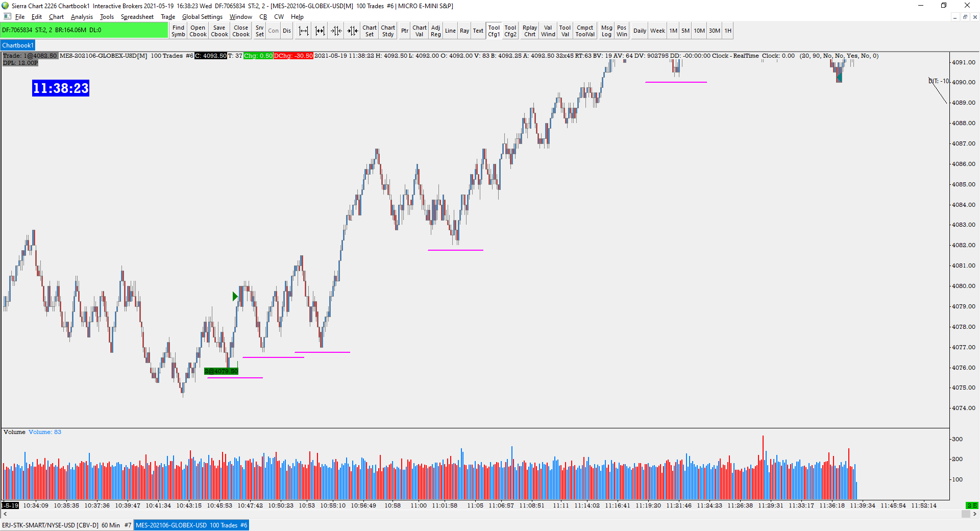Click the green 2@4079.50 order label
The width and height of the screenshot is (980, 531).
click(x=221, y=371)
